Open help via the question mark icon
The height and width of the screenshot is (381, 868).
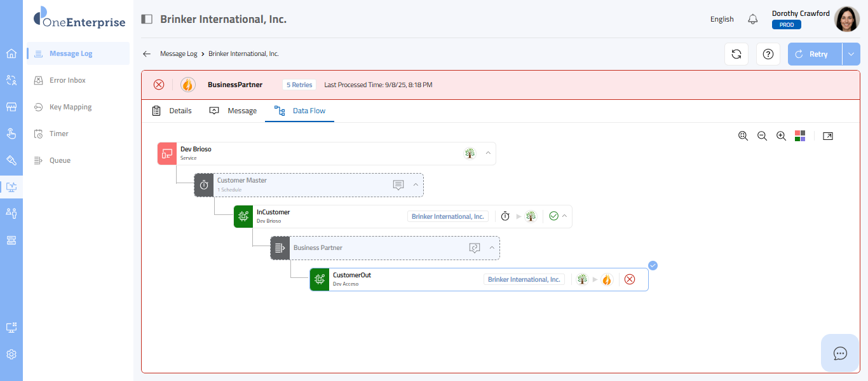(x=768, y=54)
